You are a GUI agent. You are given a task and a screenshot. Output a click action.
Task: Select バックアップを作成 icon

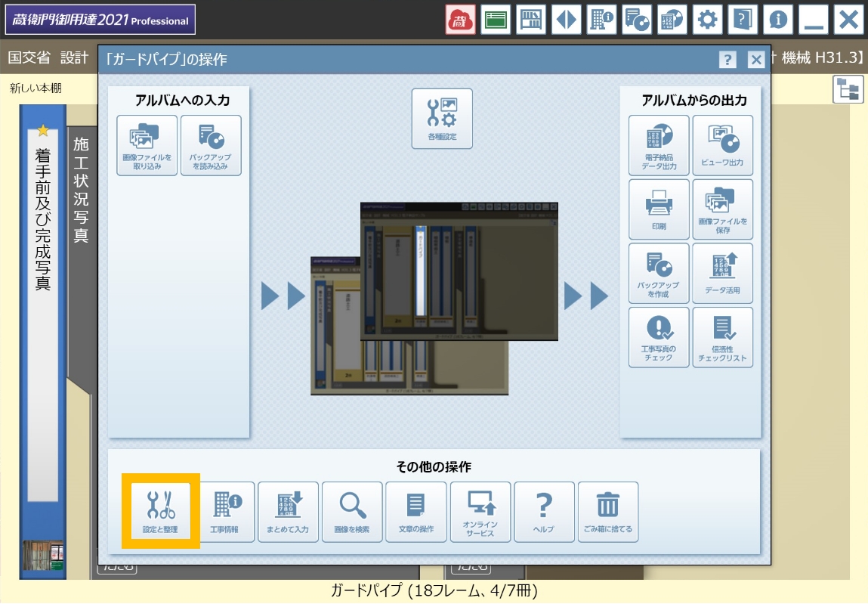pos(659,273)
